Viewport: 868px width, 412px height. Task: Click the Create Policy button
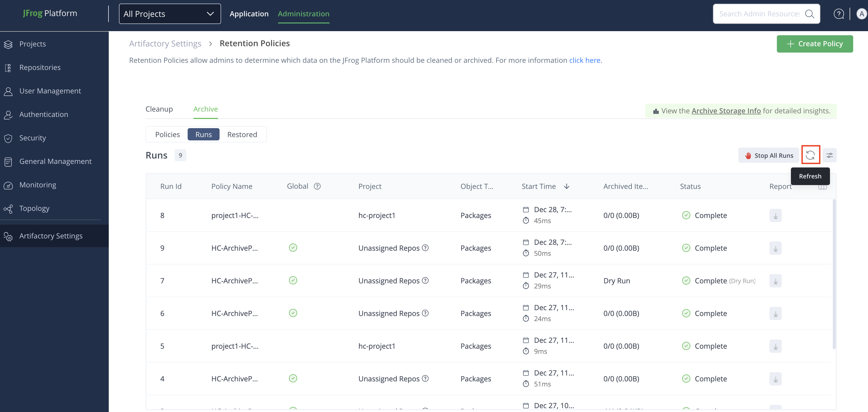(815, 44)
